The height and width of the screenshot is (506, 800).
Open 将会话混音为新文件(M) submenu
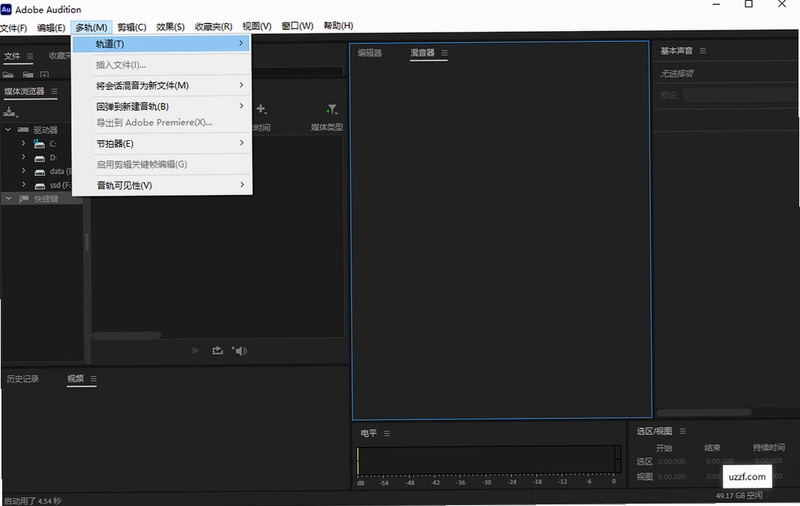coord(162,86)
